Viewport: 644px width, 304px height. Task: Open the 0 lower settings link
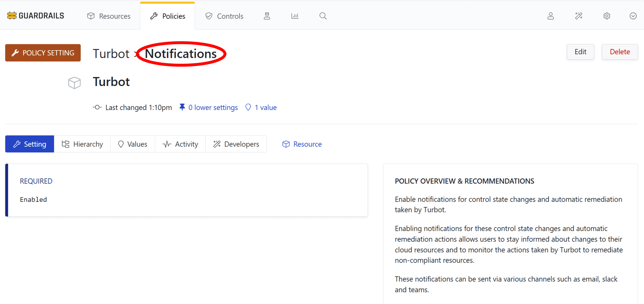pos(213,107)
